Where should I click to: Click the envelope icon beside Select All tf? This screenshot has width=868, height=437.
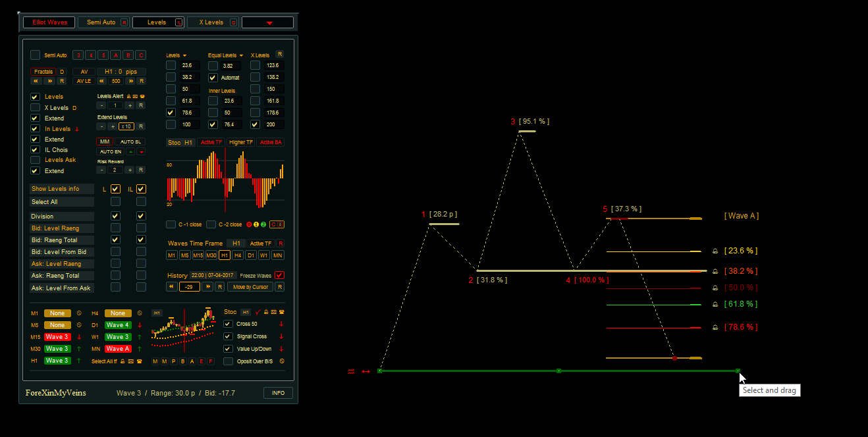131,361
